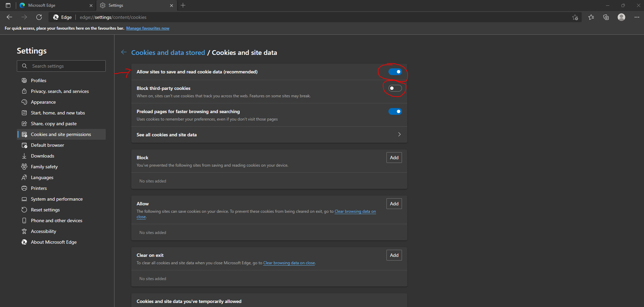This screenshot has width=644, height=307.
Task: Open the Favourites toolbar icon
Action: (591, 17)
